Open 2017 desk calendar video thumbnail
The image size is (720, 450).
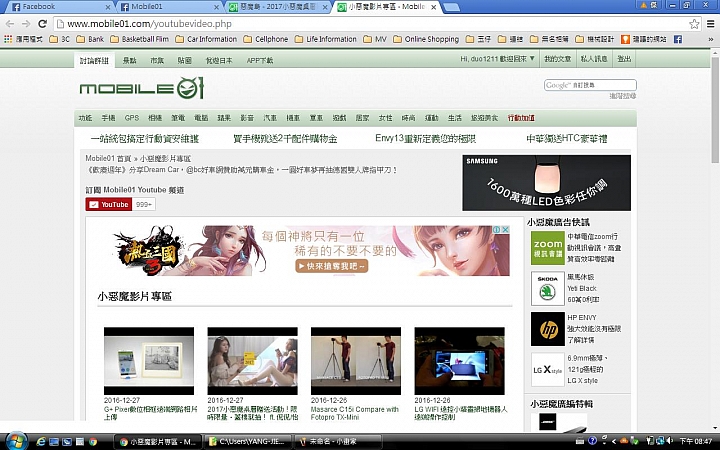point(253,361)
